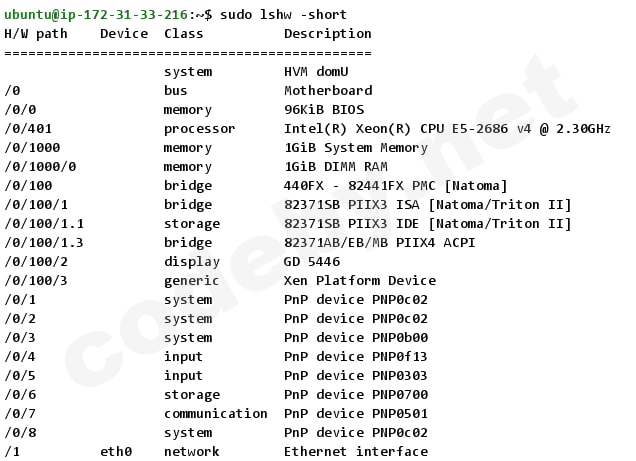This screenshot has width=636, height=461.
Task: Click the '1GiB System Memory' text
Action: point(356,147)
